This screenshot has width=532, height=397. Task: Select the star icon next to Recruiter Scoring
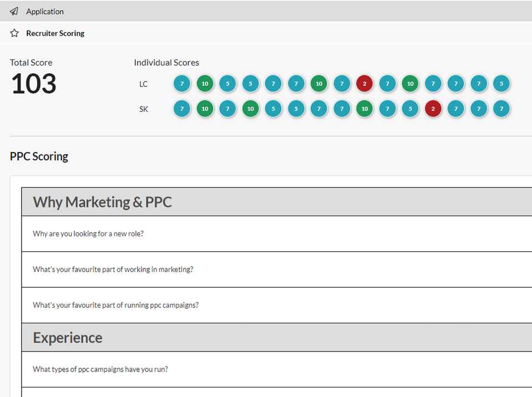pyautogui.click(x=14, y=33)
